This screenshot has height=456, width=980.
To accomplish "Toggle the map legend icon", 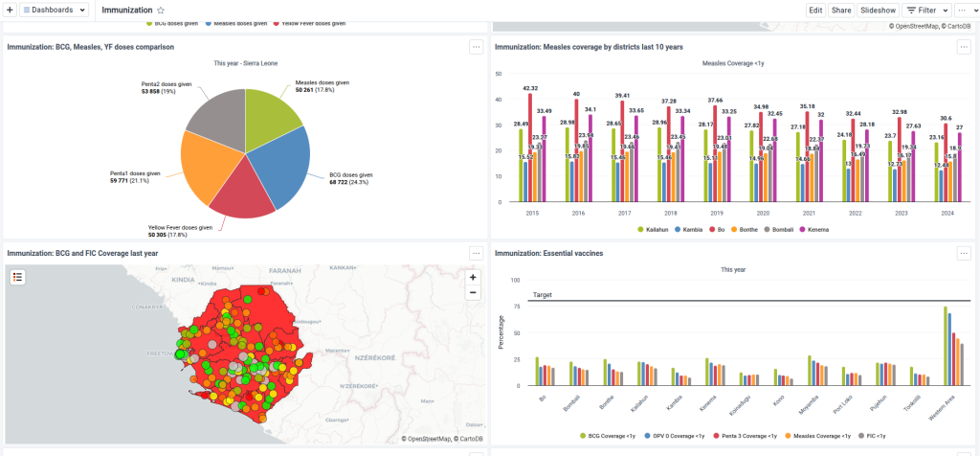I will (17, 277).
